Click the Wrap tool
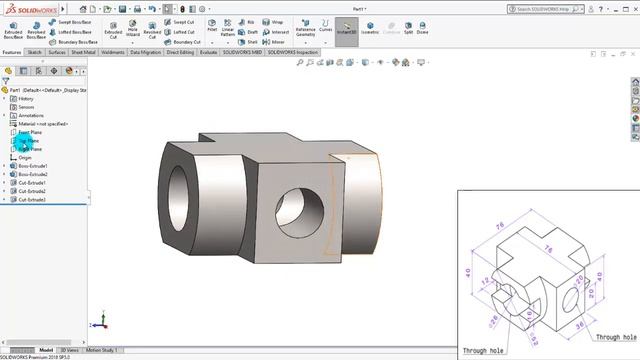 coord(273,22)
